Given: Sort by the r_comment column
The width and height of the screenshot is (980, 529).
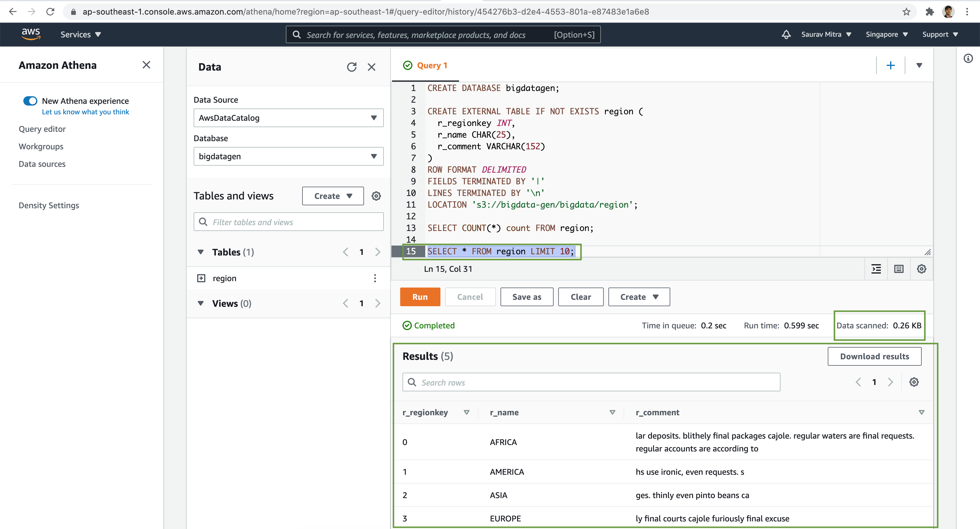Looking at the screenshot, I should click(921, 413).
